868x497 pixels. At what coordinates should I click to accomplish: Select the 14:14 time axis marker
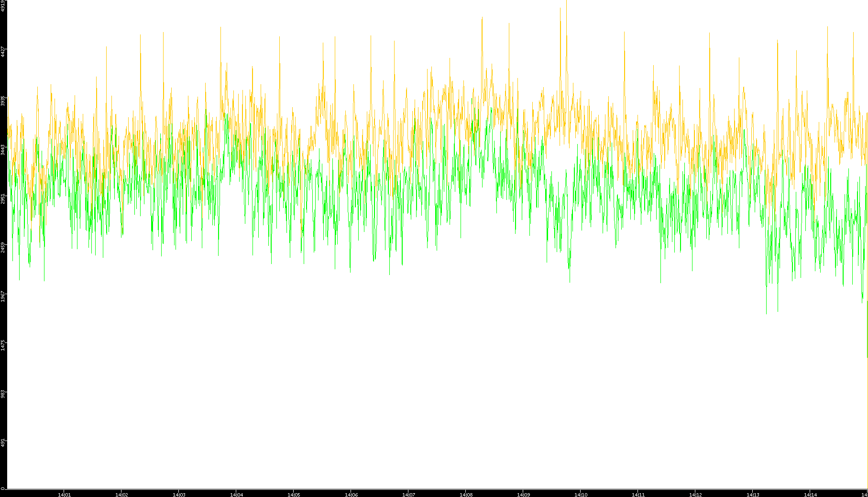[810, 495]
